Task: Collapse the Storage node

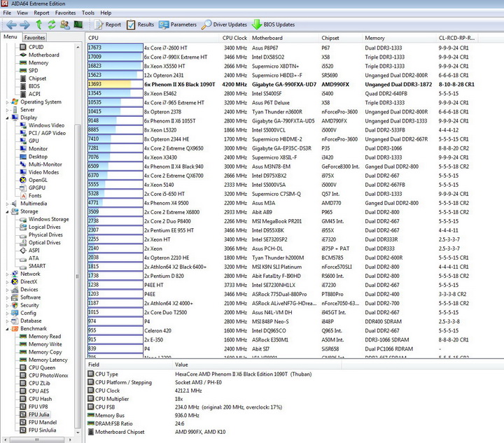Action: 7,211
